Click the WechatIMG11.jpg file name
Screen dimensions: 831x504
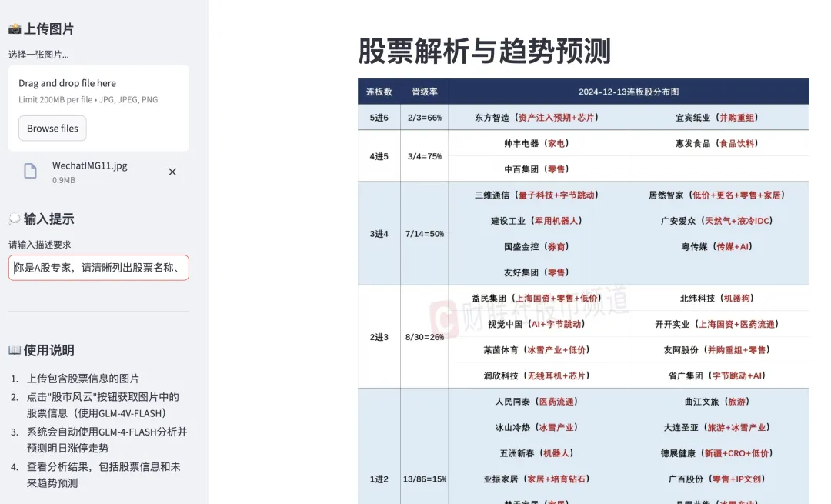tap(89, 165)
